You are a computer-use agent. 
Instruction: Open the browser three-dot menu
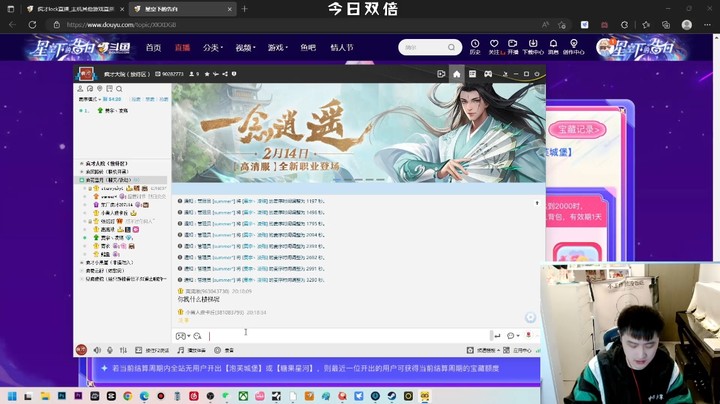707,25
